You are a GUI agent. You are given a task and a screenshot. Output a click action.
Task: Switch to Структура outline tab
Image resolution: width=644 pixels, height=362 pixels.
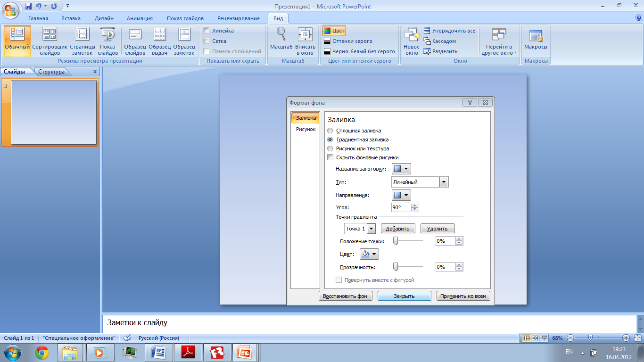(52, 72)
